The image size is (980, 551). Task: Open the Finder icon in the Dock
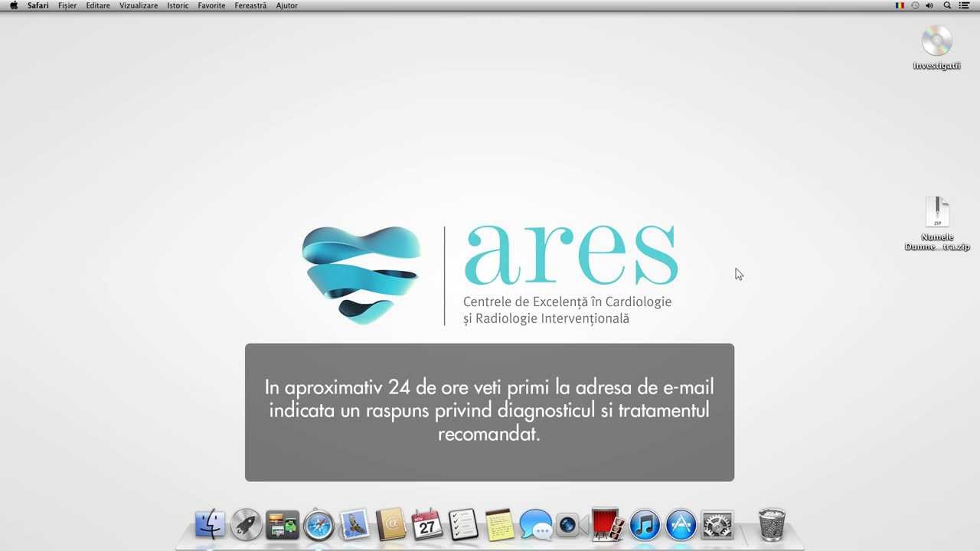point(210,525)
